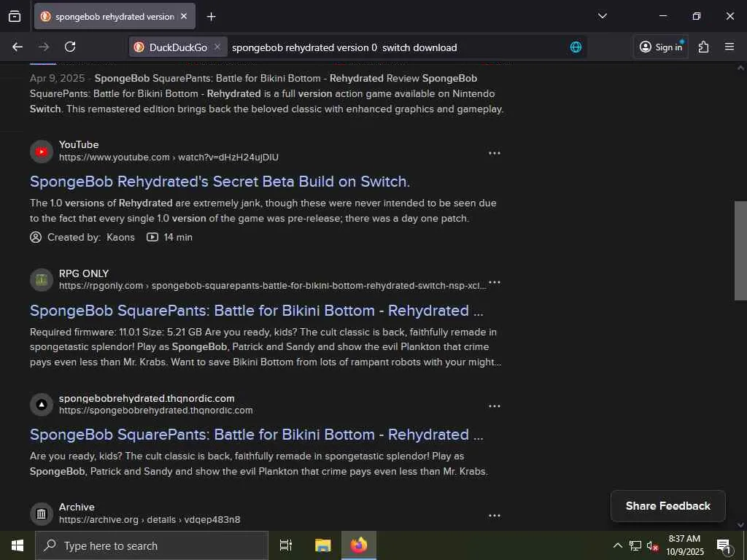Click the Archive favicon icon
The width and height of the screenshot is (747, 560).
click(x=42, y=514)
